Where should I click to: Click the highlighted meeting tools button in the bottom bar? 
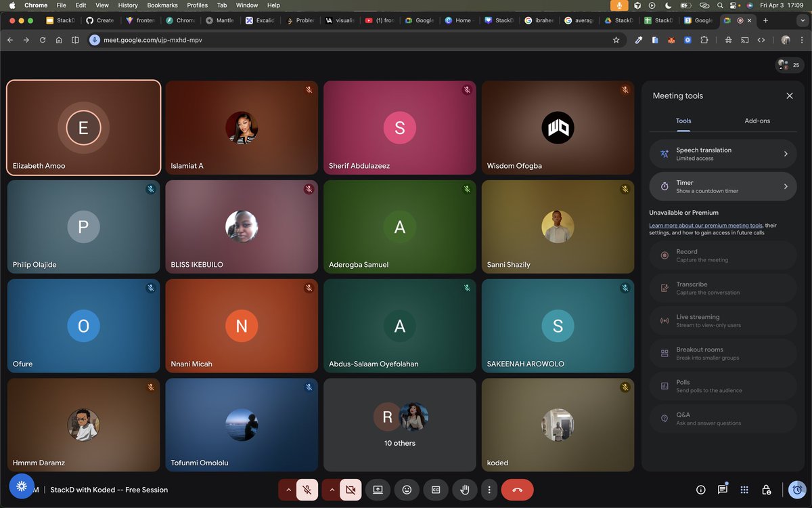[798, 490]
